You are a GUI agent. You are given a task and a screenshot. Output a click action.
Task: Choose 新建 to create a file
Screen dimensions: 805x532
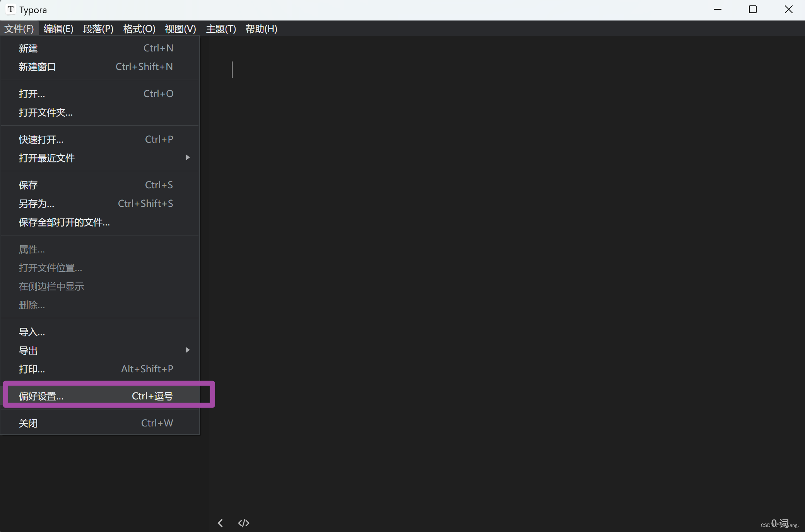[100, 48]
